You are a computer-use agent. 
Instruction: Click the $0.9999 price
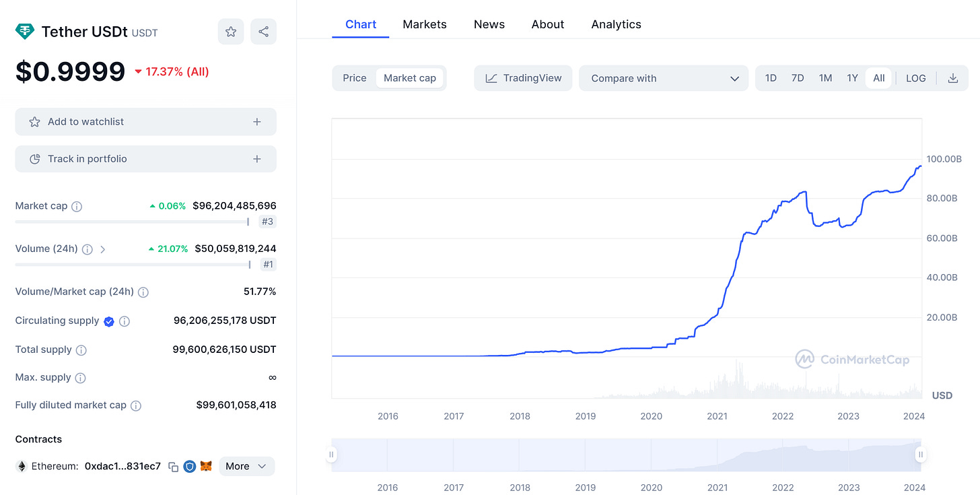tap(70, 71)
